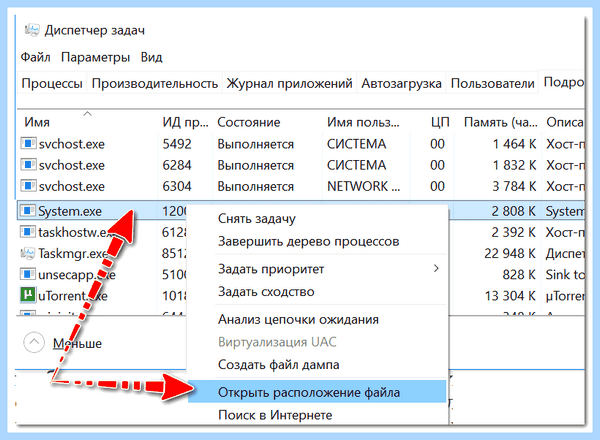600x440 pixels.
Task: Click the NETWORK user name cell
Action: [x=363, y=186]
